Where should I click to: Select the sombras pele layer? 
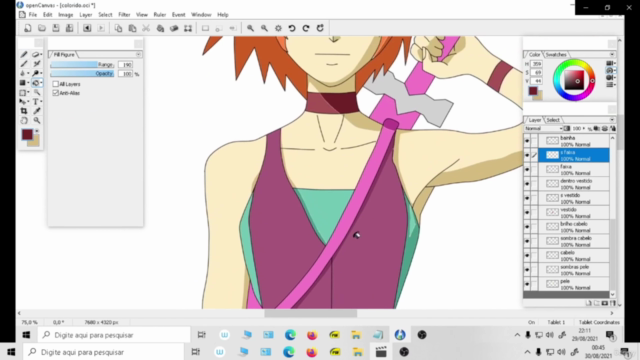pos(573,270)
